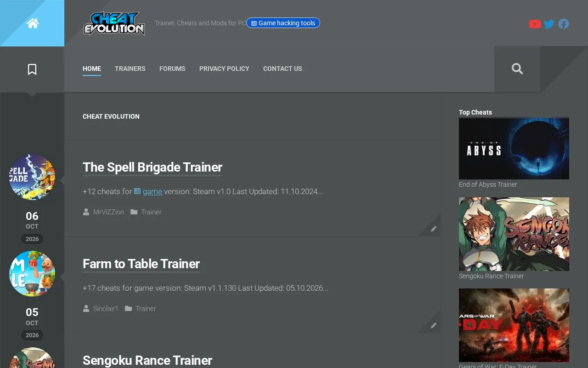Open the Farm to Table round avatar thumbnail
This screenshot has height=368, width=588.
tap(32, 274)
